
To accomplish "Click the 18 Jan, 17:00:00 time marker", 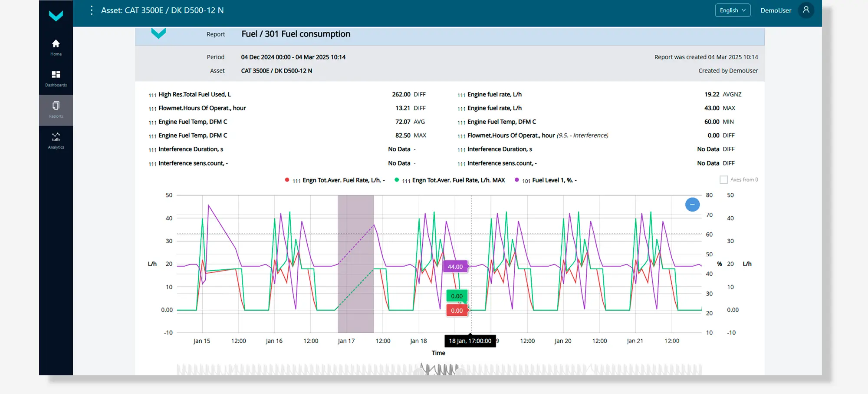I will (x=470, y=341).
